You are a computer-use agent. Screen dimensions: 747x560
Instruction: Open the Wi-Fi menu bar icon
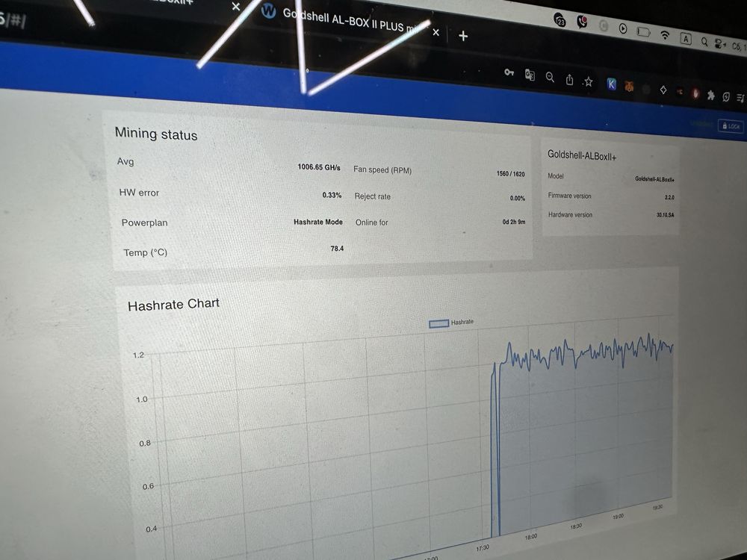pyautogui.click(x=665, y=35)
